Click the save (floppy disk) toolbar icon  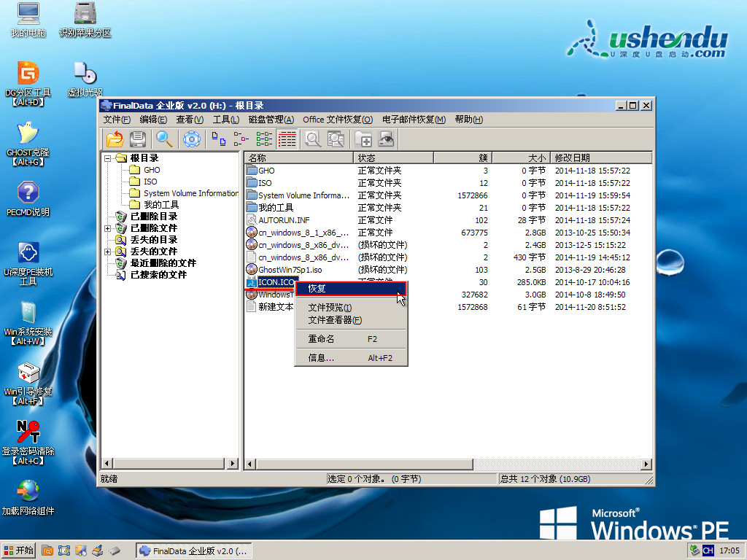click(x=138, y=139)
